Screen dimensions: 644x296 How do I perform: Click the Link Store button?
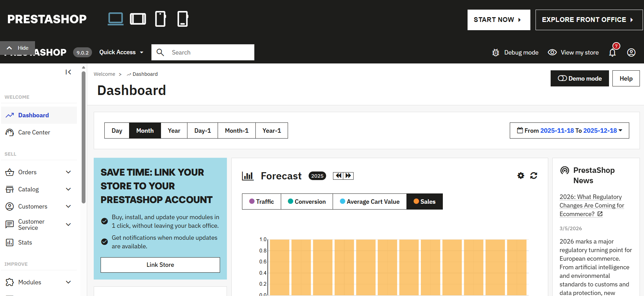coord(160,265)
